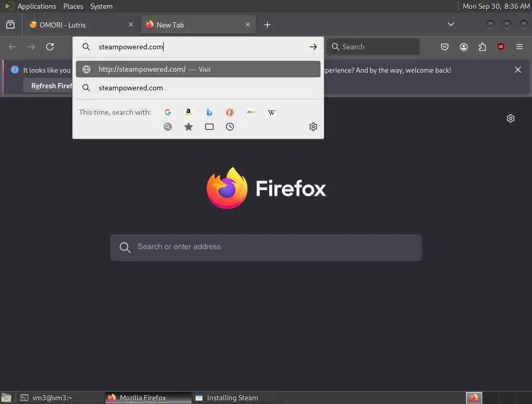This screenshot has width=532, height=404.
Task: Click the center Search or enter address field
Action: click(266, 247)
